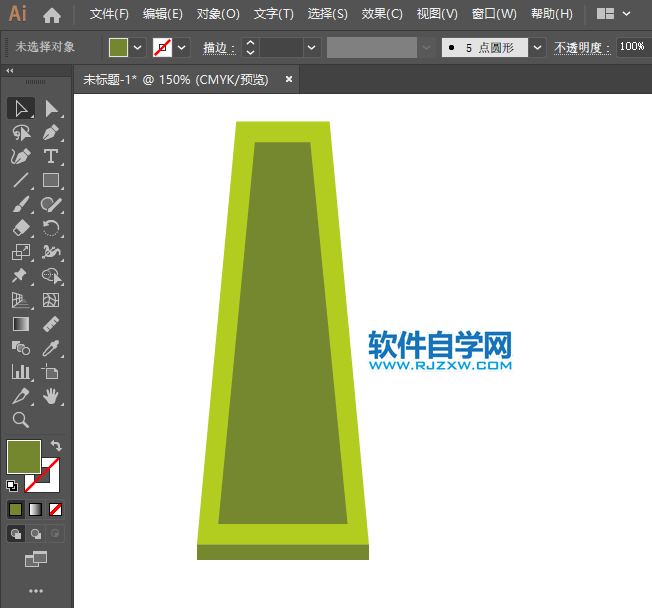Select the Mesh tool
Image resolution: width=652 pixels, height=608 pixels.
click(51, 300)
